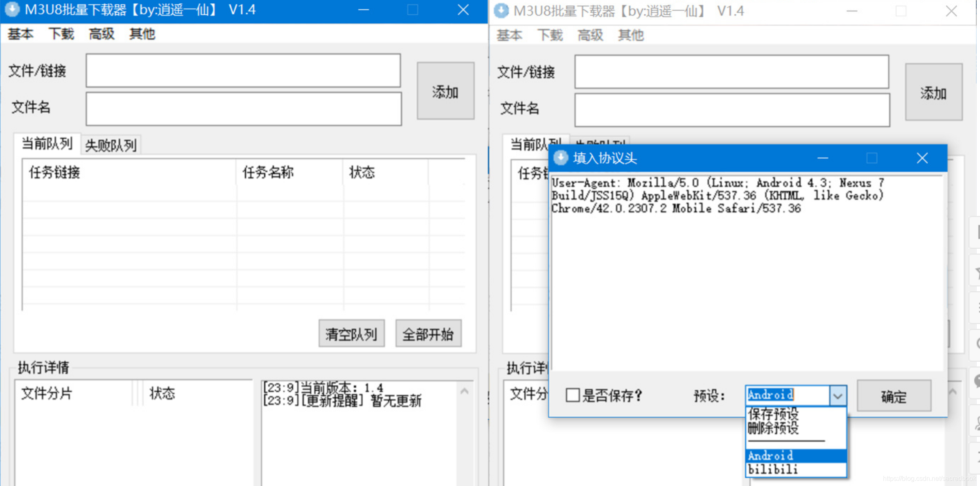Image resolution: width=980 pixels, height=486 pixels.
Task: Click the app icon in the right window title bar
Action: pyautogui.click(x=501, y=11)
